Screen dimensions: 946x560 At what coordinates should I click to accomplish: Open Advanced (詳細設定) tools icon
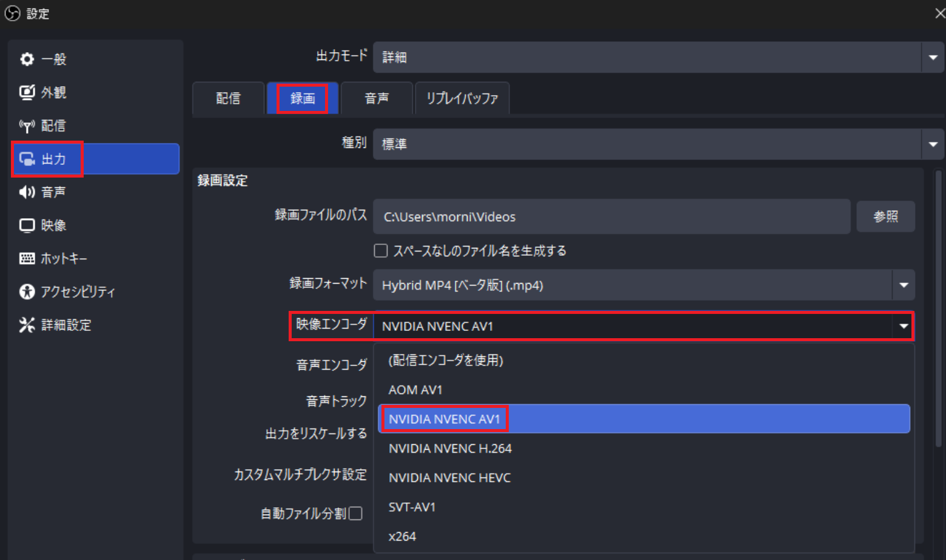click(27, 325)
